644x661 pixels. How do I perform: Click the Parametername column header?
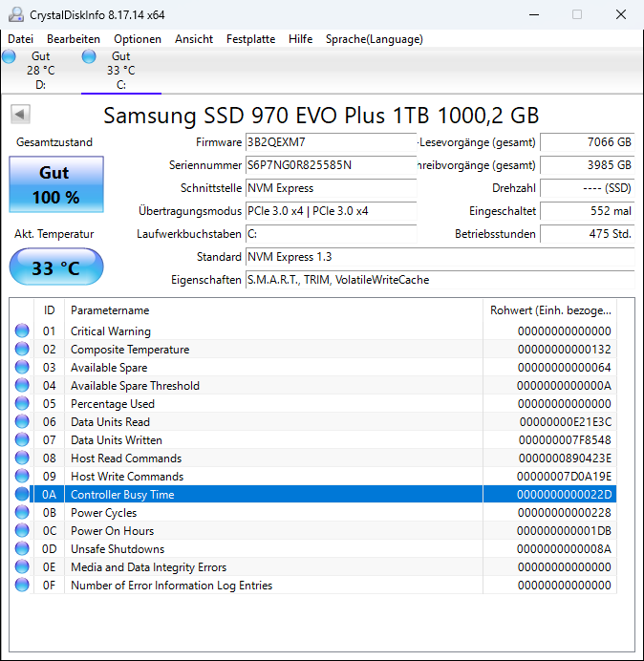pyautogui.click(x=273, y=310)
